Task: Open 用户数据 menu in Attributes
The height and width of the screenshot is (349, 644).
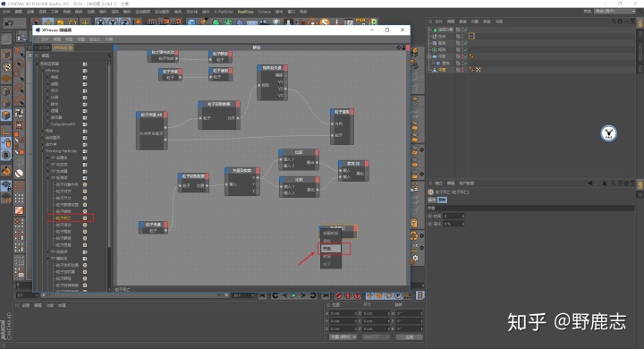Action: pos(466,183)
